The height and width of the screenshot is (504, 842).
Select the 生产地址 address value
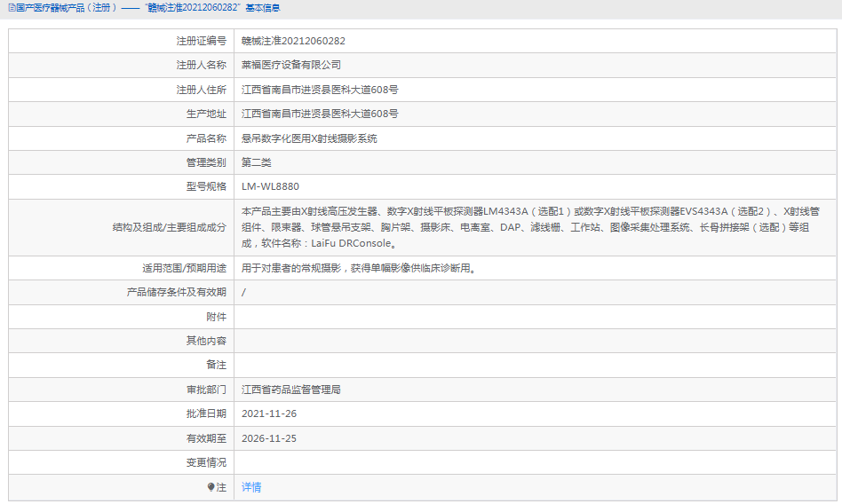tap(320, 114)
